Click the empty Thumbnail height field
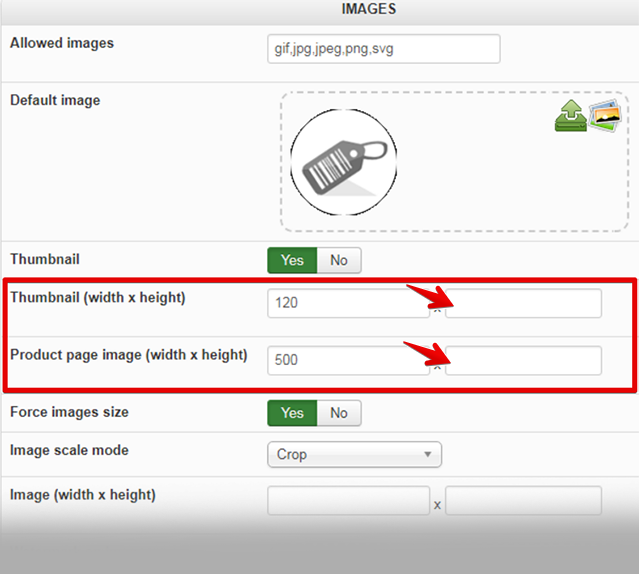 pyautogui.click(x=523, y=303)
